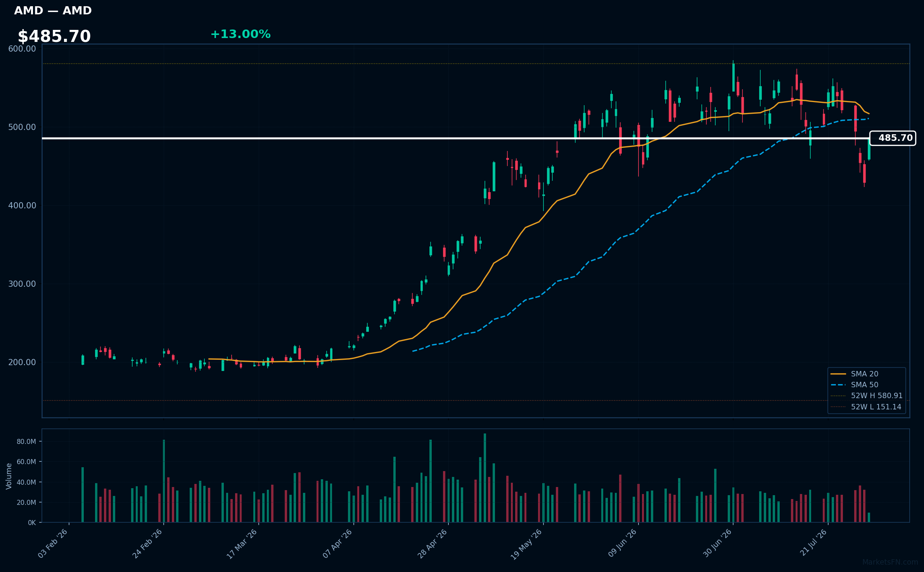Viewport: 924px width, 572px height.
Task: Click the 24 Feb '26 date label
Action: point(148,543)
